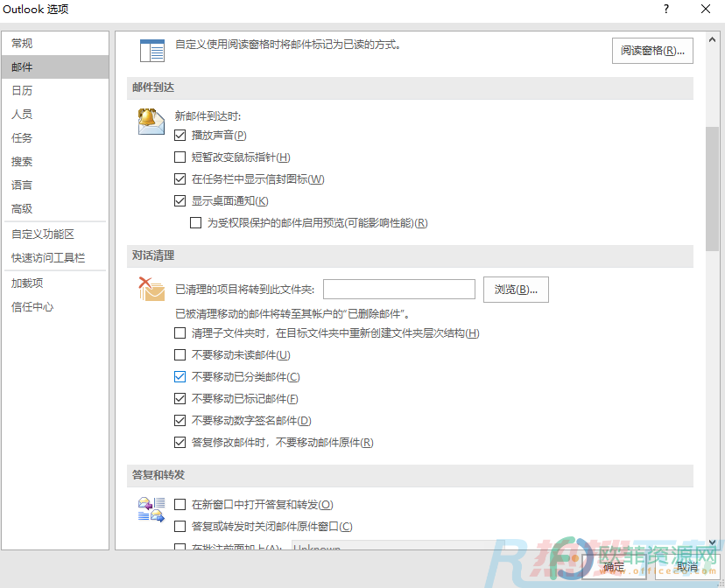Viewport: 725px width, 588px height.
Task: Select the 加载项 category
Action: click(55, 283)
